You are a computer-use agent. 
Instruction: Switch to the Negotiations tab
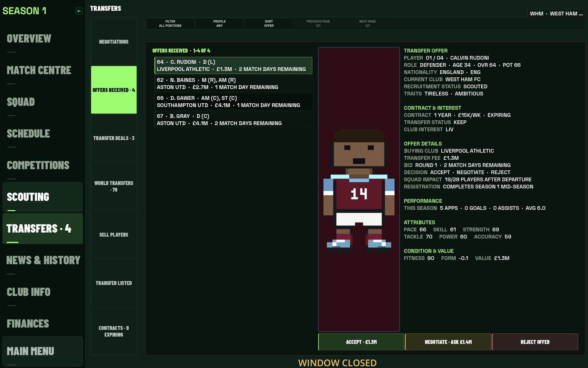[114, 42]
